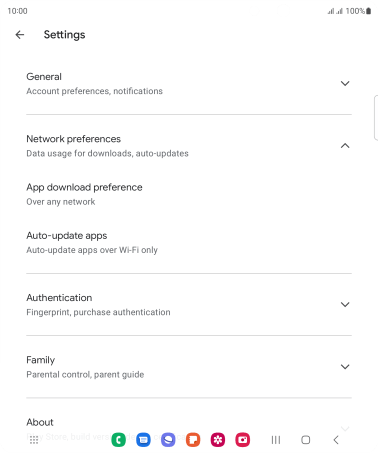Launch Samsung Internet browser from taskbar
Image resolution: width=378 pixels, height=453 pixels.
tap(168, 440)
